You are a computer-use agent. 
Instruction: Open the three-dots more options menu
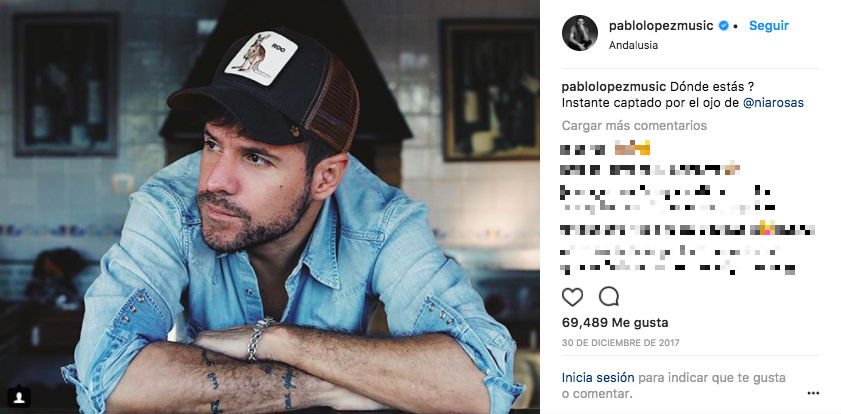(813, 393)
